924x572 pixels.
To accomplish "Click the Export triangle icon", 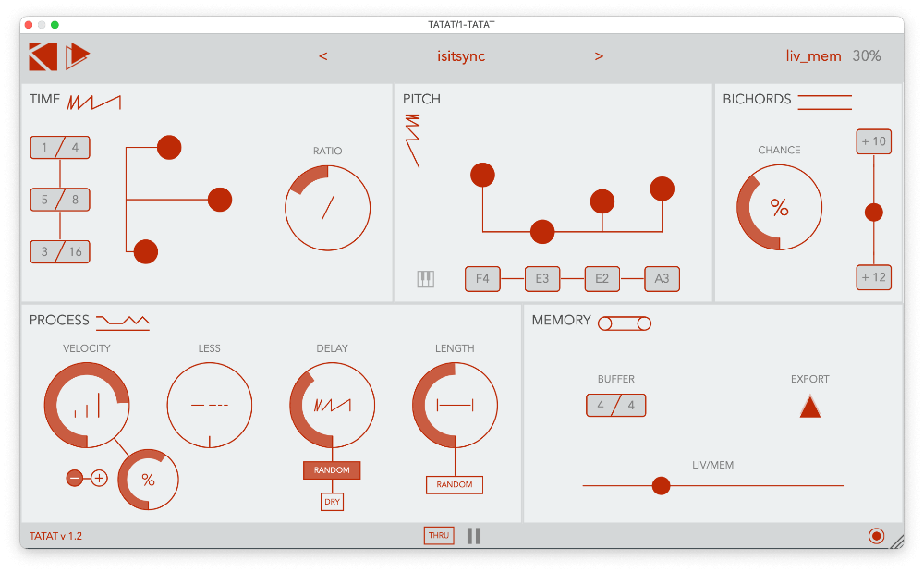I will point(810,407).
